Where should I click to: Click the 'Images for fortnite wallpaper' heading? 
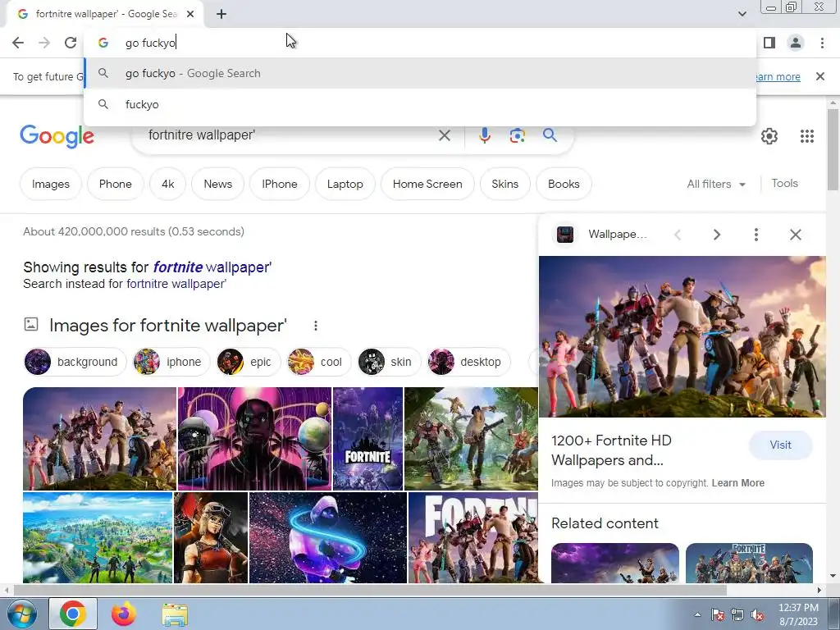(167, 325)
